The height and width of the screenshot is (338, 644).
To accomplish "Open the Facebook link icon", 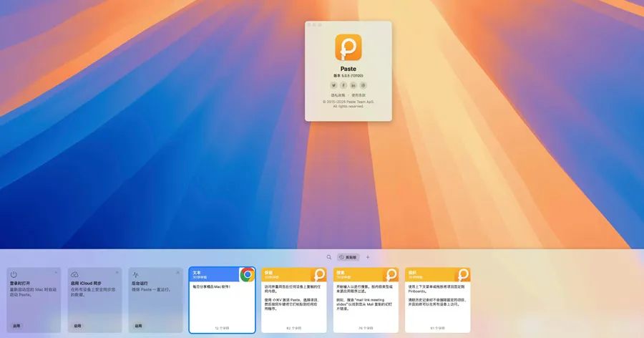I will [343, 85].
